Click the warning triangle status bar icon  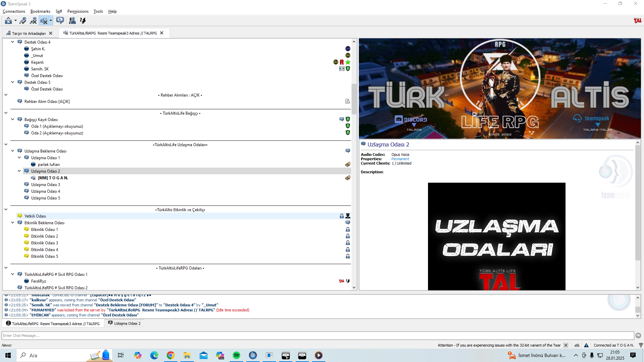click(x=586, y=345)
